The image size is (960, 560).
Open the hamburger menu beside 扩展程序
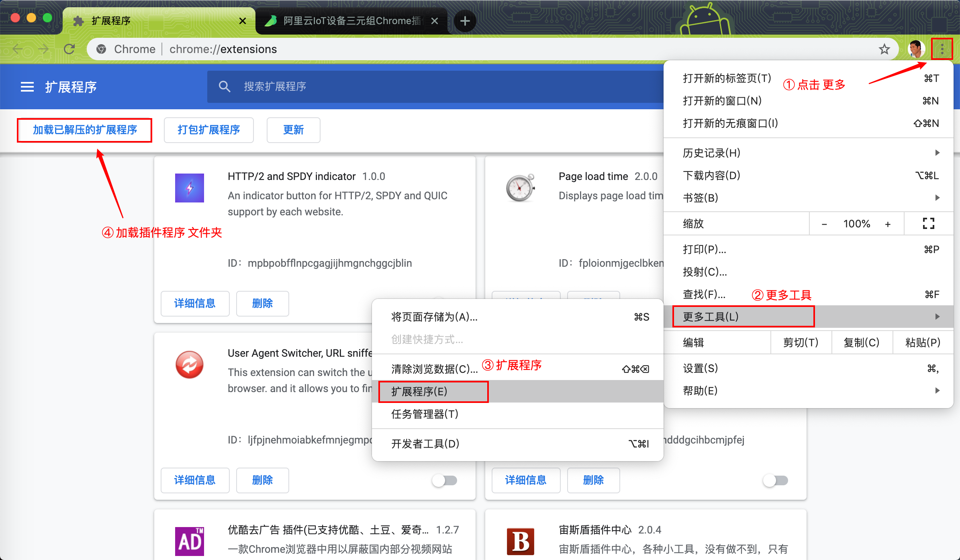27,87
